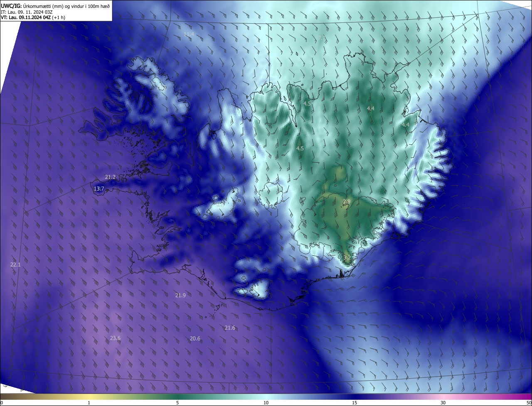Click the 1 tick label on the color scale

[x=89, y=403]
